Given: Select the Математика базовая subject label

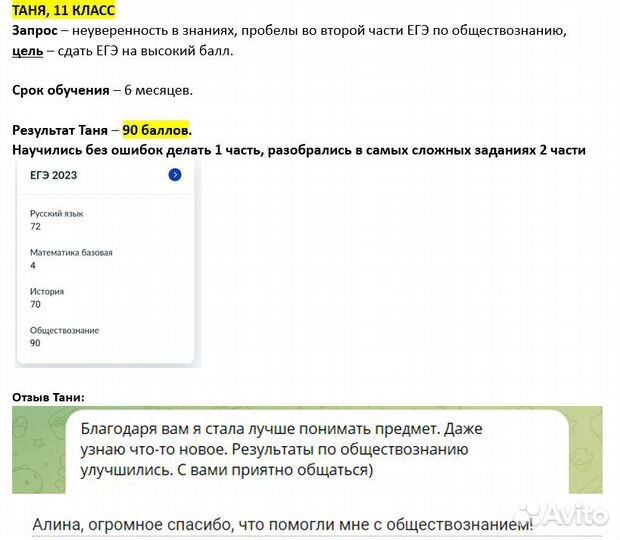Looking at the screenshot, I should coord(71,253).
